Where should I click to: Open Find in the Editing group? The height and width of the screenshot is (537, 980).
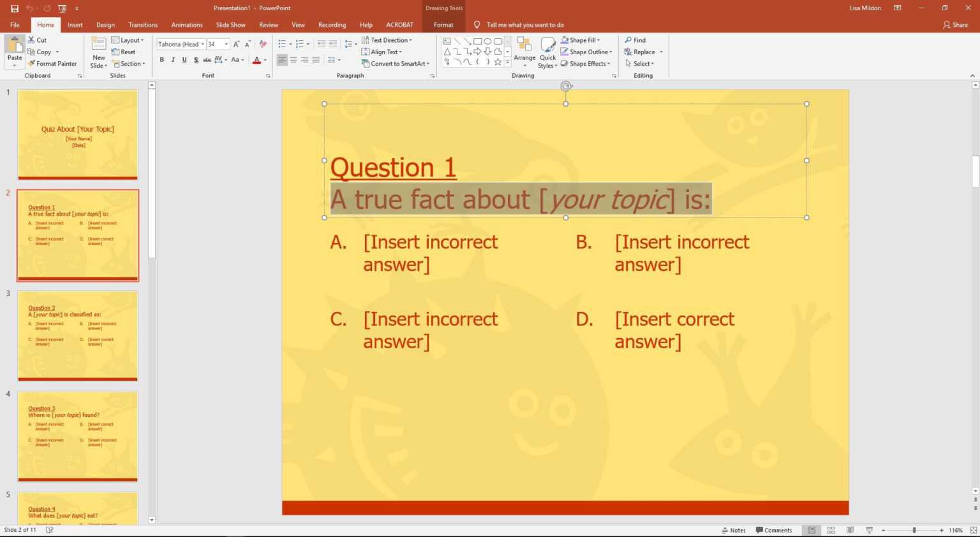pyautogui.click(x=637, y=40)
